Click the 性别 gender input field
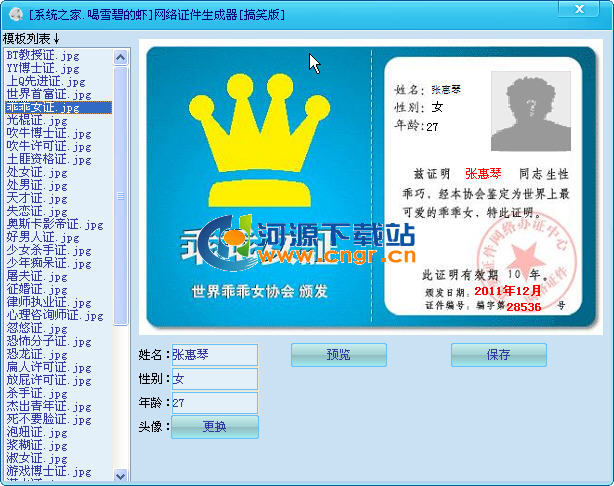 (213, 379)
